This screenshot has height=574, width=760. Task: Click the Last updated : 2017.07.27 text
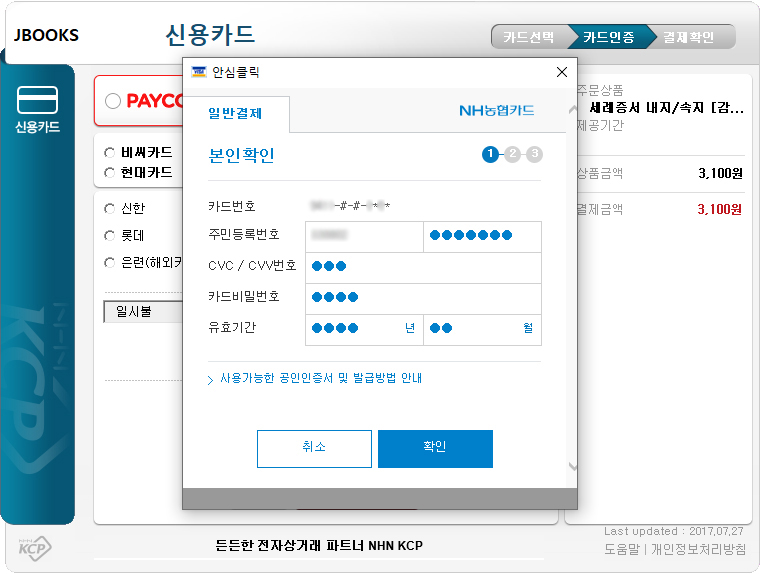674,531
